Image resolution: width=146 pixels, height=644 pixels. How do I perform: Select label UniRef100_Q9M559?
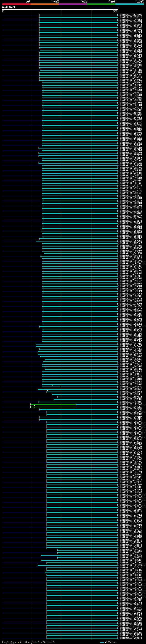click(131, 80)
